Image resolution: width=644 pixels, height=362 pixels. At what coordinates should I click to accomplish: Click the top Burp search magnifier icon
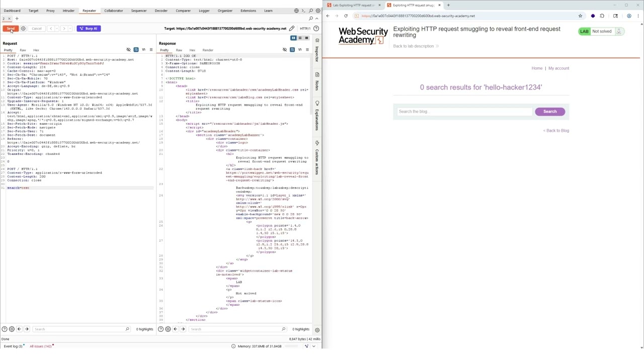click(311, 11)
